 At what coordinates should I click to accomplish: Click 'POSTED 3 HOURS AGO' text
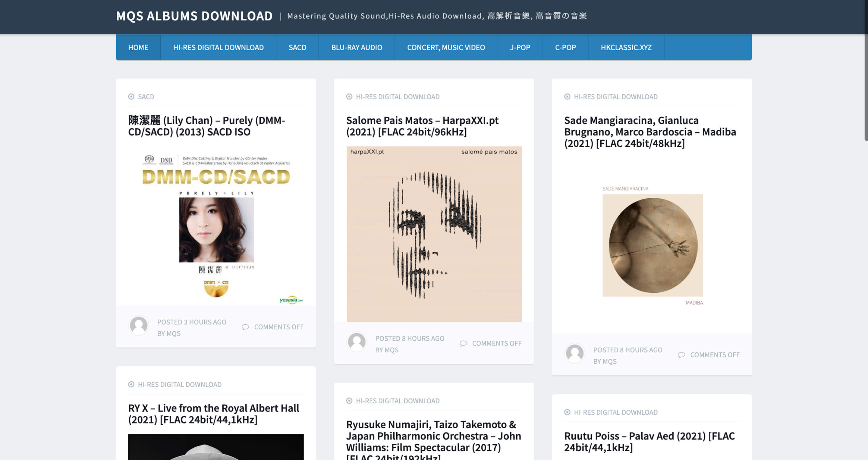click(192, 322)
